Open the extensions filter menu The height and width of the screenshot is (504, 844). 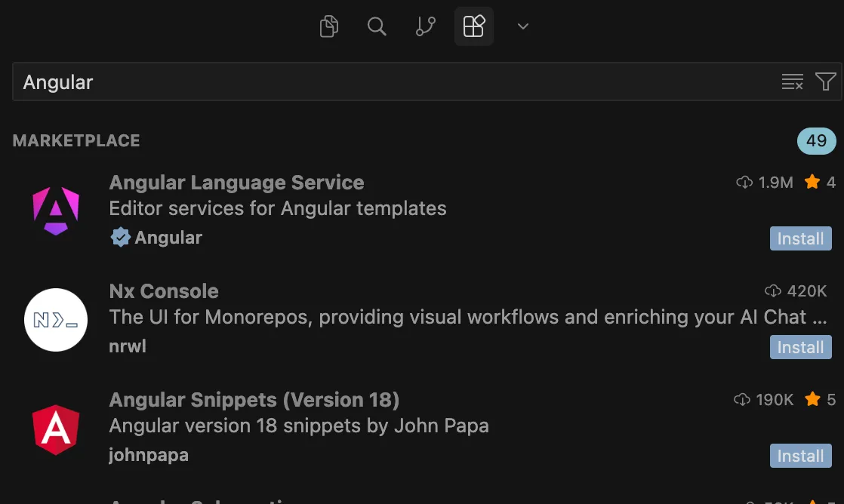[x=825, y=81]
